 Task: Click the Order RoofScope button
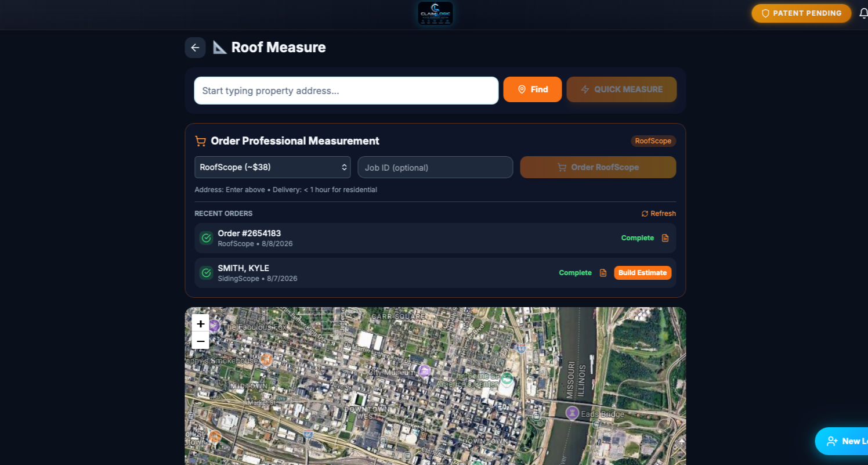[598, 167]
